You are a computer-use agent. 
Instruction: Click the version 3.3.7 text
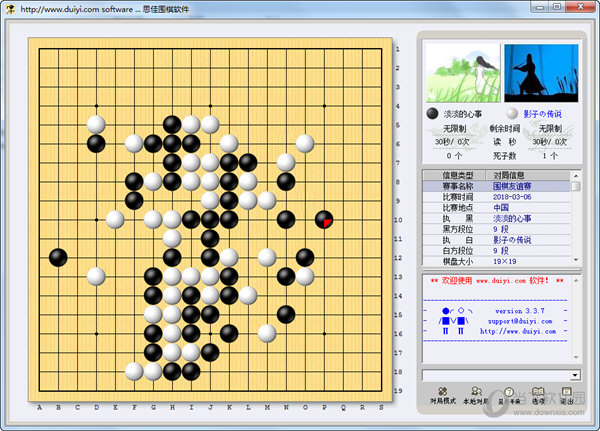[520, 311]
